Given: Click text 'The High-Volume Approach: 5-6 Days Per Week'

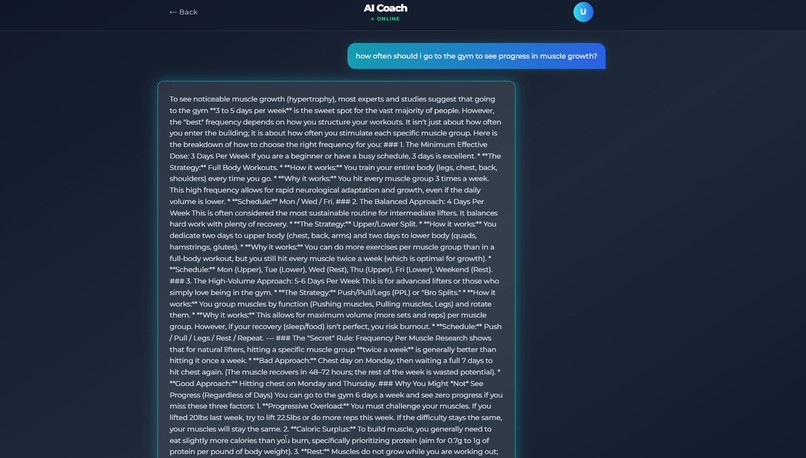Looking at the screenshot, I should coord(277,281).
